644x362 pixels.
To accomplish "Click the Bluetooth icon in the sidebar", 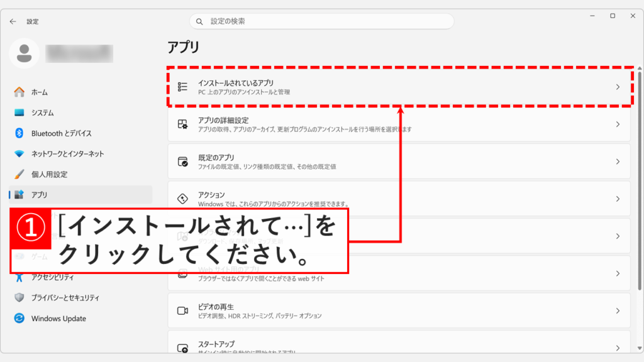I will [19, 133].
